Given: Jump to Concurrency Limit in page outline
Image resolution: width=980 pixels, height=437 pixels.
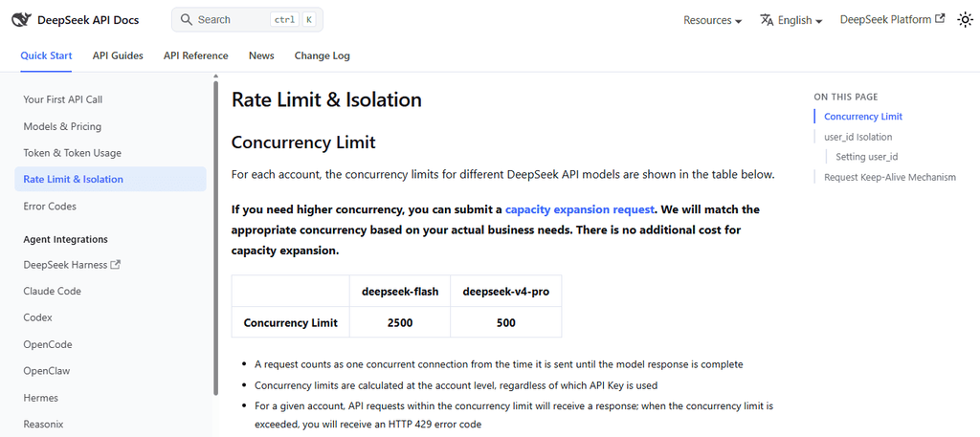Looking at the screenshot, I should [x=863, y=116].
